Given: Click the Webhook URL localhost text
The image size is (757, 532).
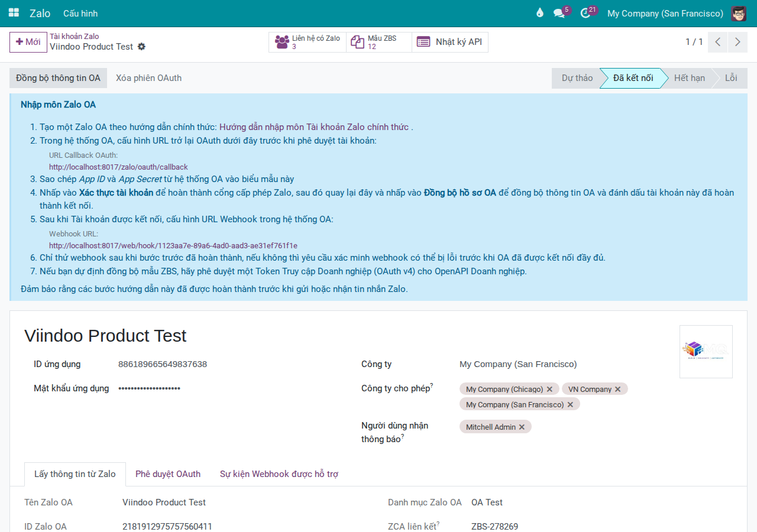Looking at the screenshot, I should point(173,245).
